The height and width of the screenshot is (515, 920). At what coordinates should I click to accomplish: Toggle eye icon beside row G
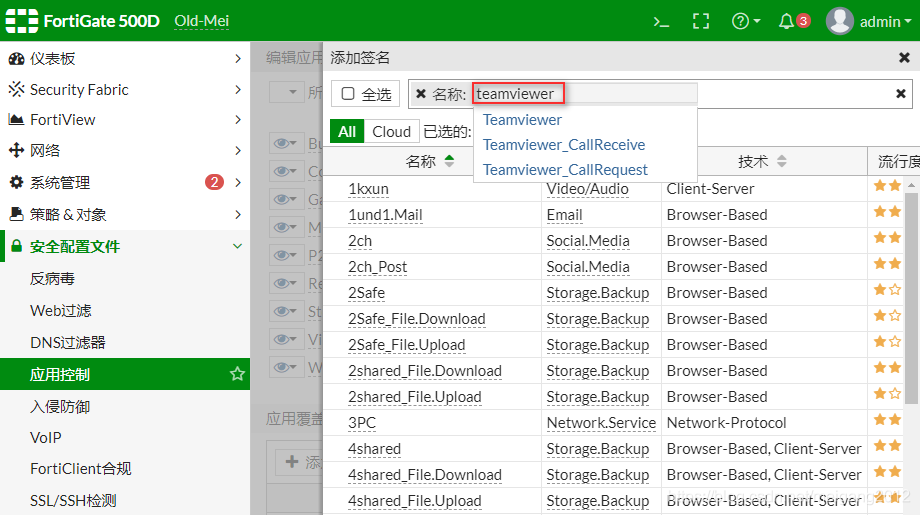pos(286,199)
